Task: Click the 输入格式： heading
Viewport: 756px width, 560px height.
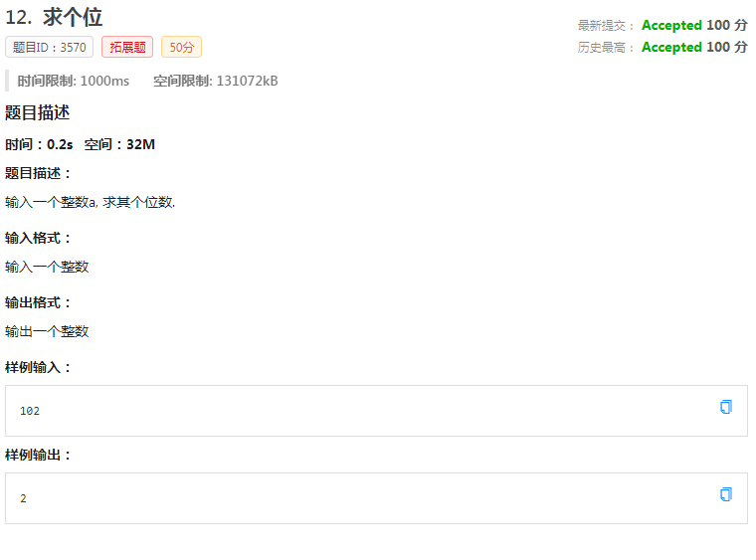Action: [38, 238]
